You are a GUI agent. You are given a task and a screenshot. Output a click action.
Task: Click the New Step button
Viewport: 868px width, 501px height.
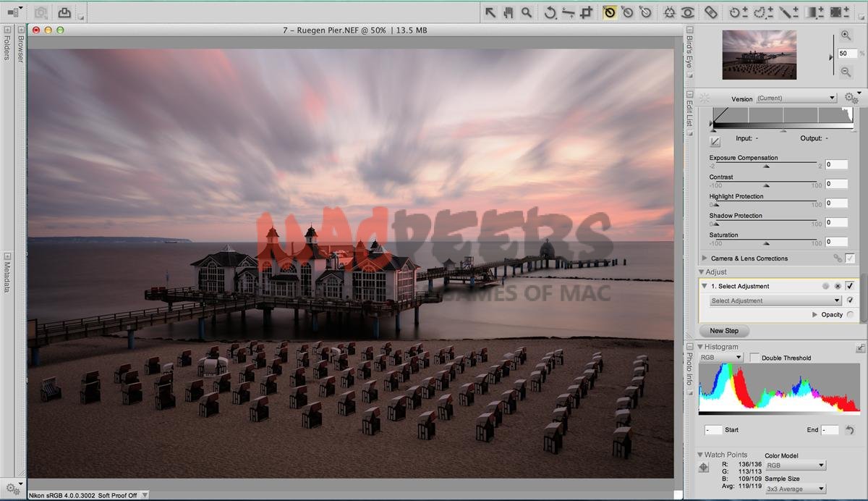[723, 331]
